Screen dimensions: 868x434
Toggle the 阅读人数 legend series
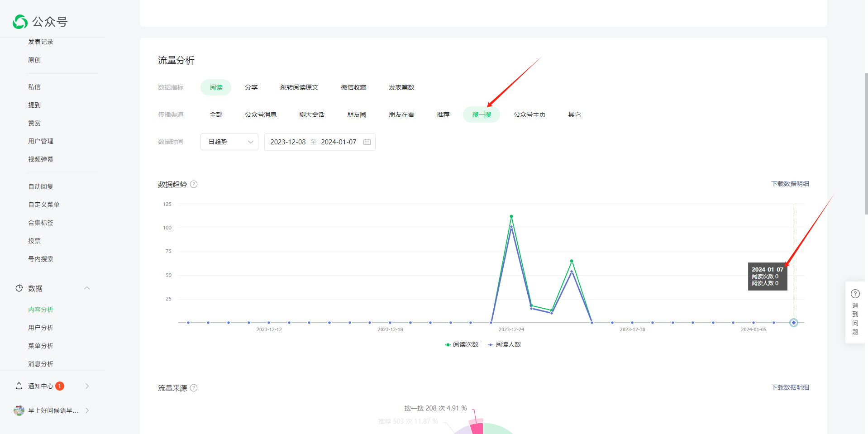(x=504, y=345)
